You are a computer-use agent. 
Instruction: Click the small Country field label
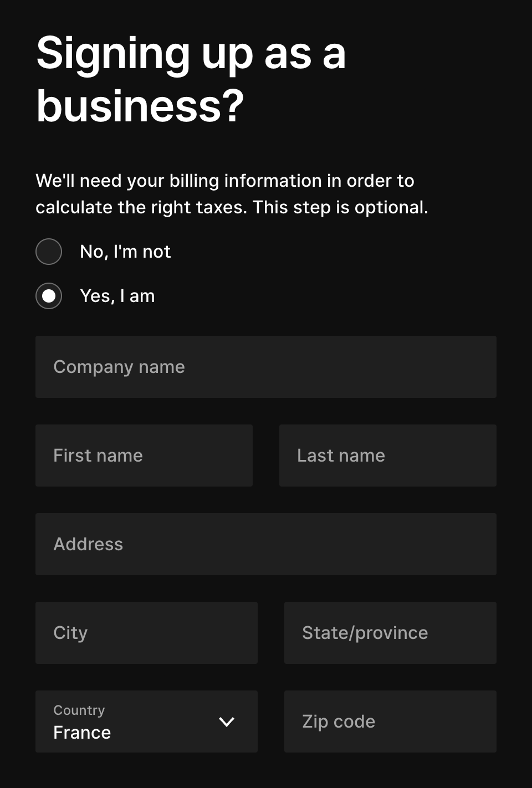click(x=79, y=710)
